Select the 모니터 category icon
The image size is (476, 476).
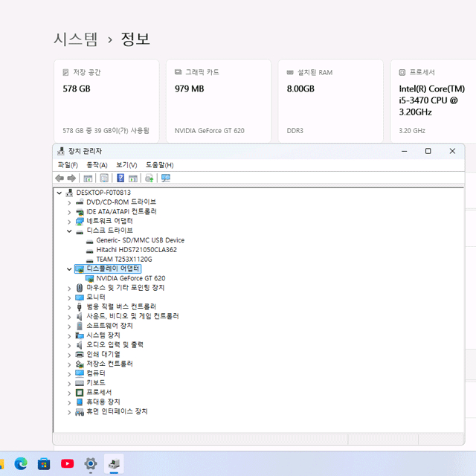[80, 297]
